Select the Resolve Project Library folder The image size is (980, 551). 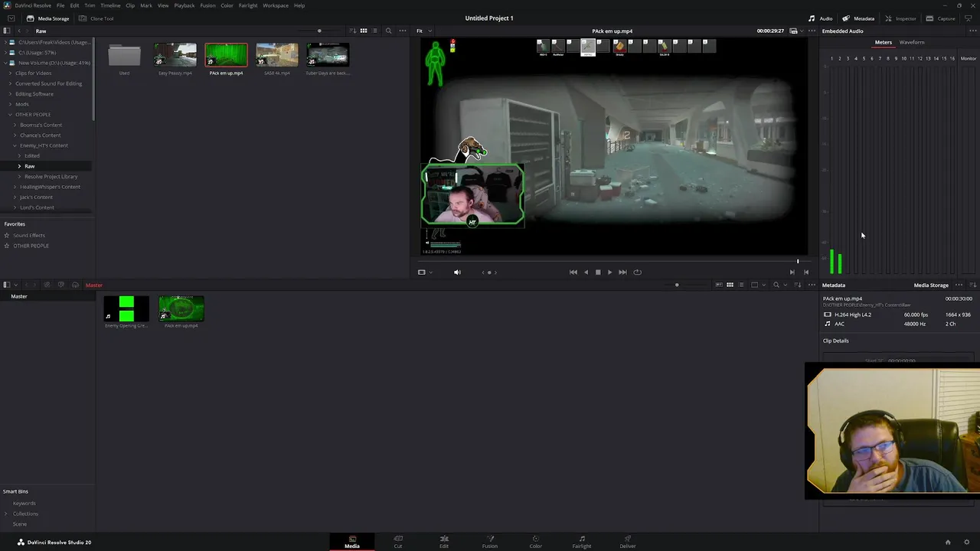tap(51, 176)
